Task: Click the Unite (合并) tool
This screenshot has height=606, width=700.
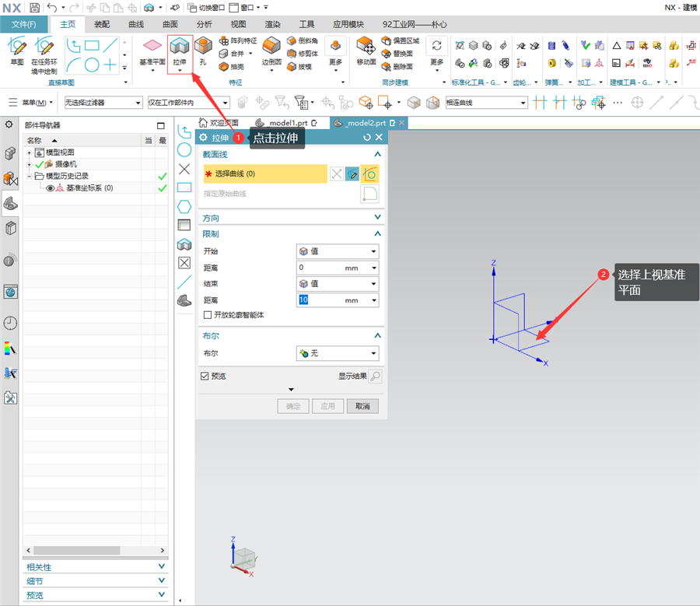Action: point(232,54)
